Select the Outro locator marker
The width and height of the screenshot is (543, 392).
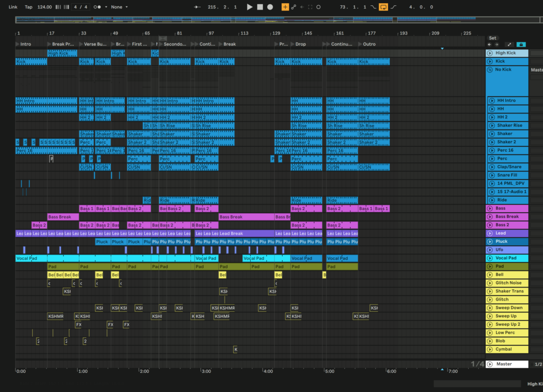[369, 45]
